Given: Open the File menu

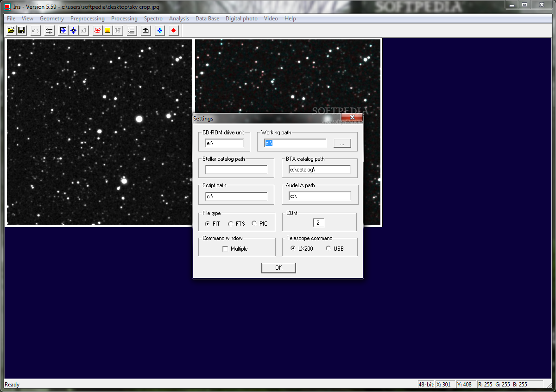Looking at the screenshot, I should 11,19.
